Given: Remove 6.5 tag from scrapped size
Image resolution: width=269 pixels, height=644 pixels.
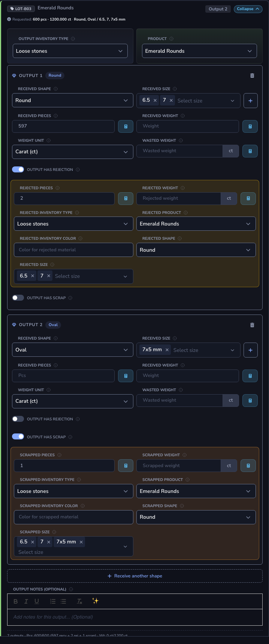Looking at the screenshot, I should click(x=33, y=542).
